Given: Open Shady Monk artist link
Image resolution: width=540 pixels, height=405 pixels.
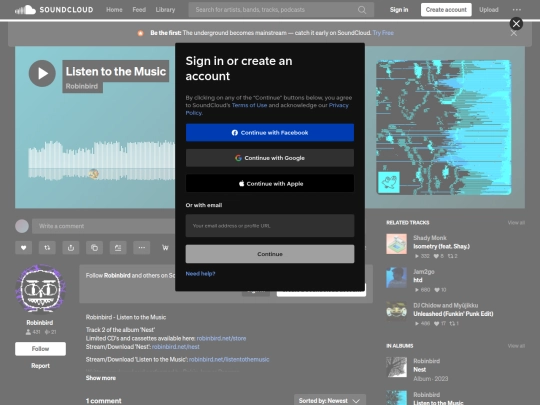Looking at the screenshot, I should (x=430, y=238).
